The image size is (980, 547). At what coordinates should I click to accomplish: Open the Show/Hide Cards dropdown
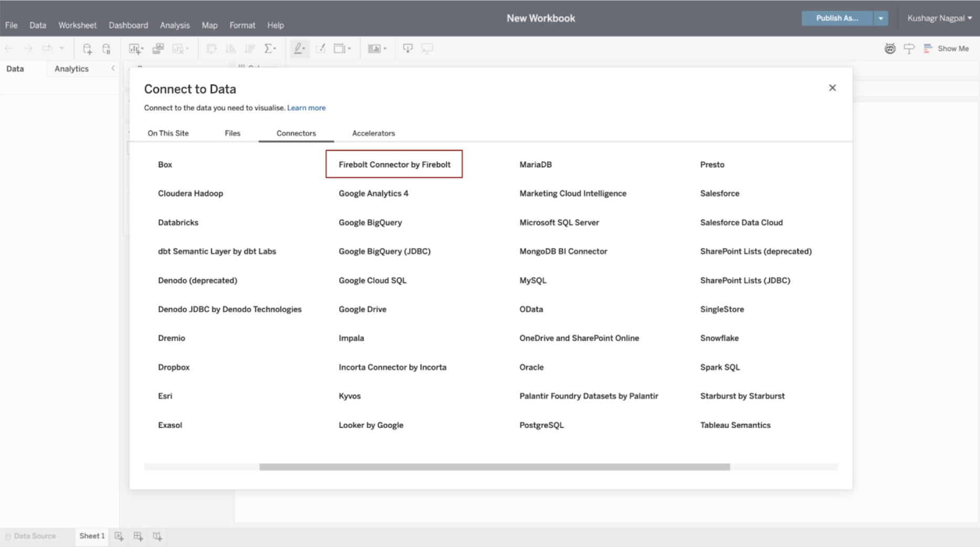tap(377, 49)
